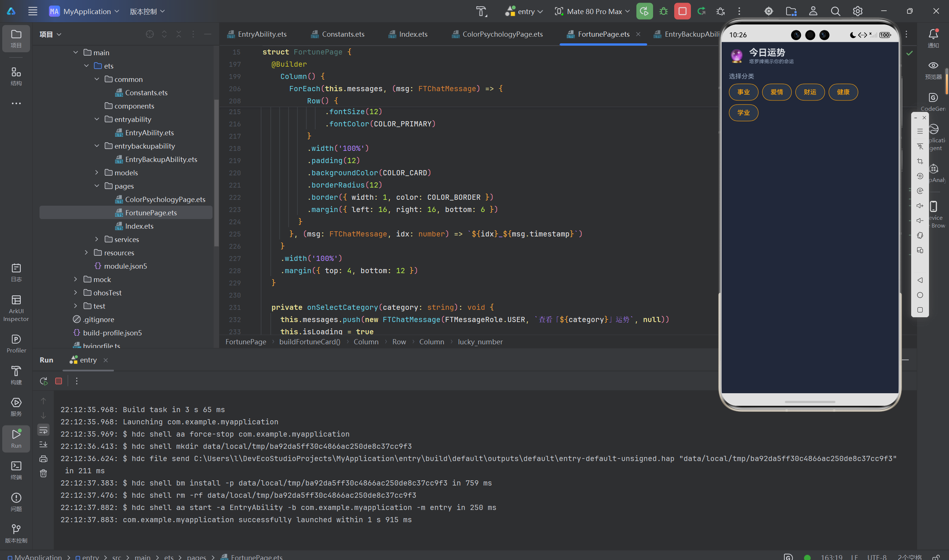Open the 版本控制 tool window in left sidebar
The height and width of the screenshot is (560, 949).
click(16, 534)
